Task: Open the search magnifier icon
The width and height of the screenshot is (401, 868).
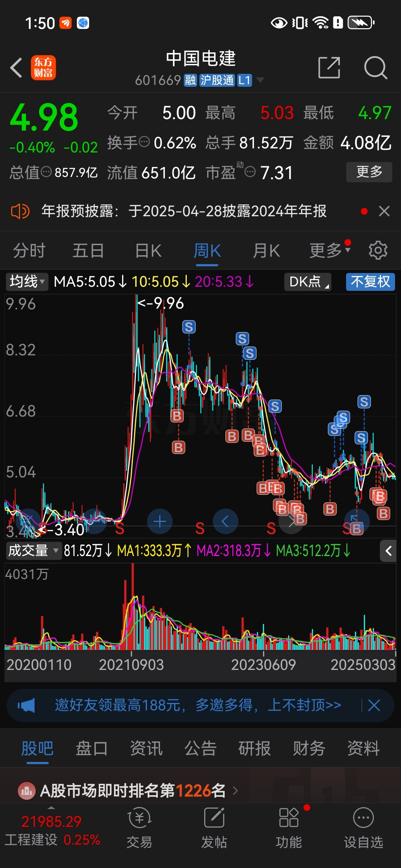Action: coord(375,68)
